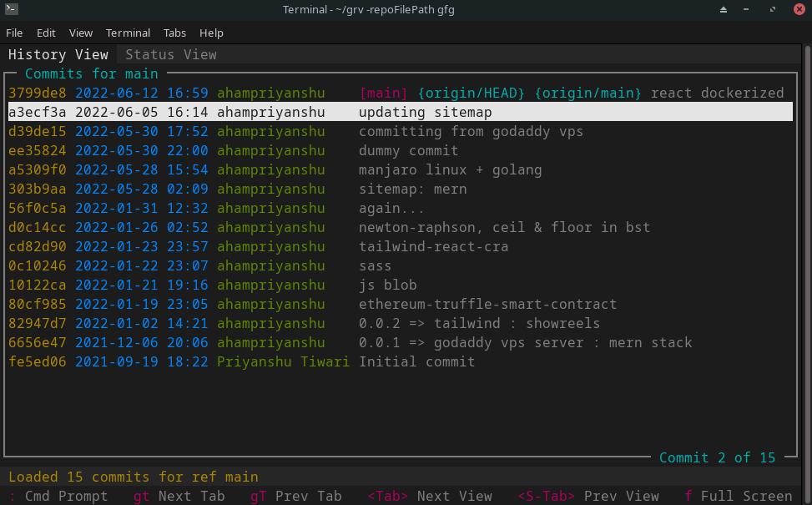Select the 'dummy commit' row ee35824
Viewport: 812px width, 505px height.
pos(401,151)
